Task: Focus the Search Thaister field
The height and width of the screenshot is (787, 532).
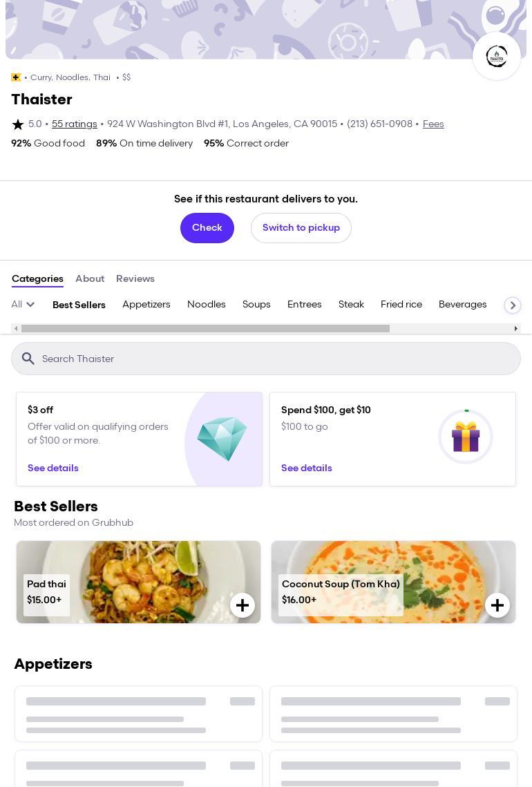Action: [276, 359]
